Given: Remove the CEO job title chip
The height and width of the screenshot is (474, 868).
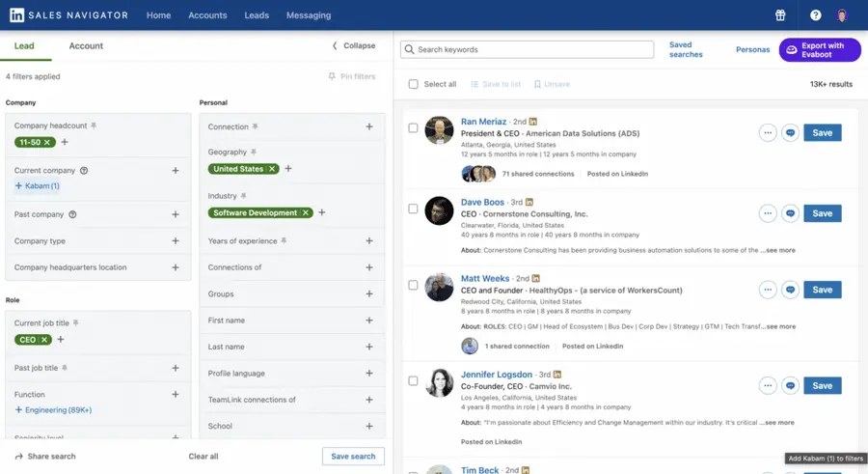Looking at the screenshot, I should point(44,340).
